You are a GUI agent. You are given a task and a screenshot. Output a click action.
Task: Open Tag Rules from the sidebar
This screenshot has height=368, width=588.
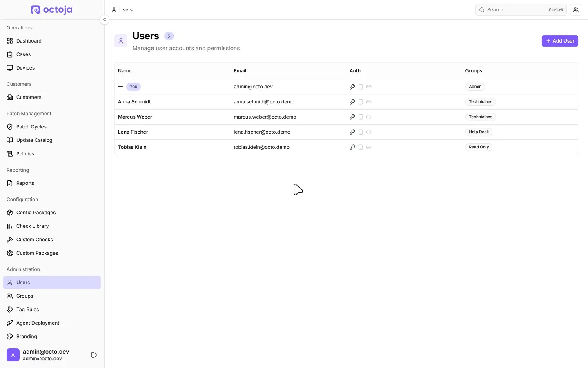click(x=52, y=310)
